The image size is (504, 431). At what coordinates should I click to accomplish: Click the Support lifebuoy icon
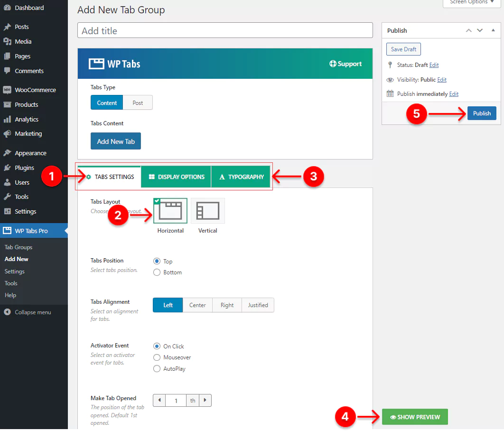tap(333, 64)
